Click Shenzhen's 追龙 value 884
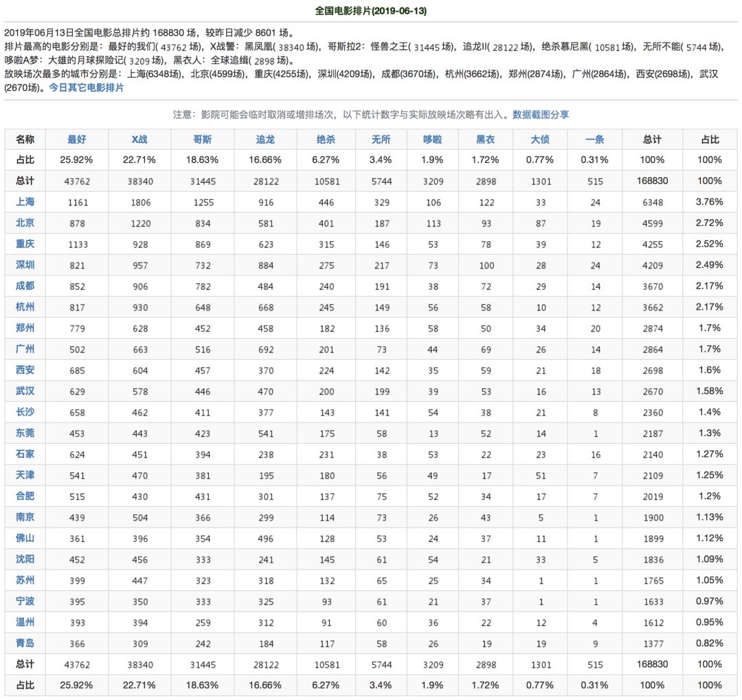Screen dimensions: 742x700 (x=265, y=266)
